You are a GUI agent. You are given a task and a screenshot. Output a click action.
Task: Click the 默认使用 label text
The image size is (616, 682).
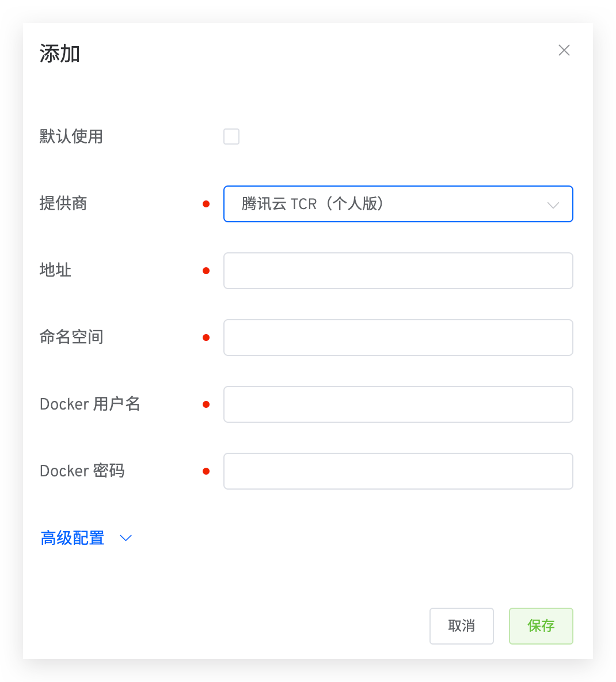point(71,137)
